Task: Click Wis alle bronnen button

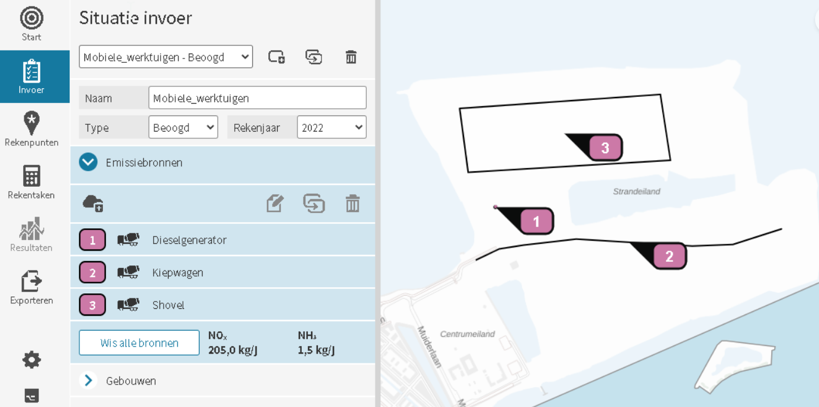Action: click(x=139, y=343)
